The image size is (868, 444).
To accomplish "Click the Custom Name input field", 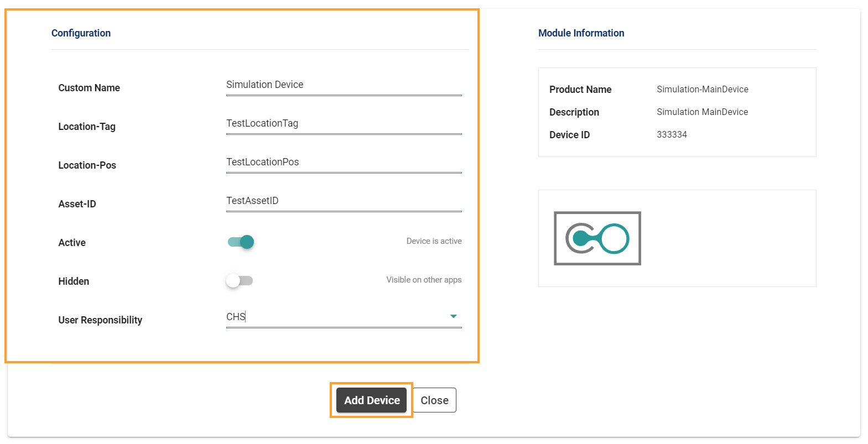I will coord(343,85).
